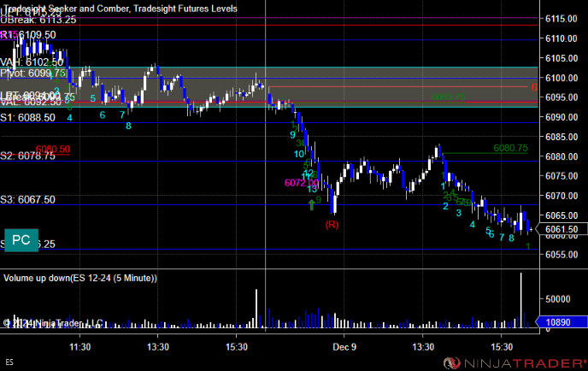Viewport: 588px width, 371px height.
Task: Click the Dec 9 date axis label
Action: (344, 347)
